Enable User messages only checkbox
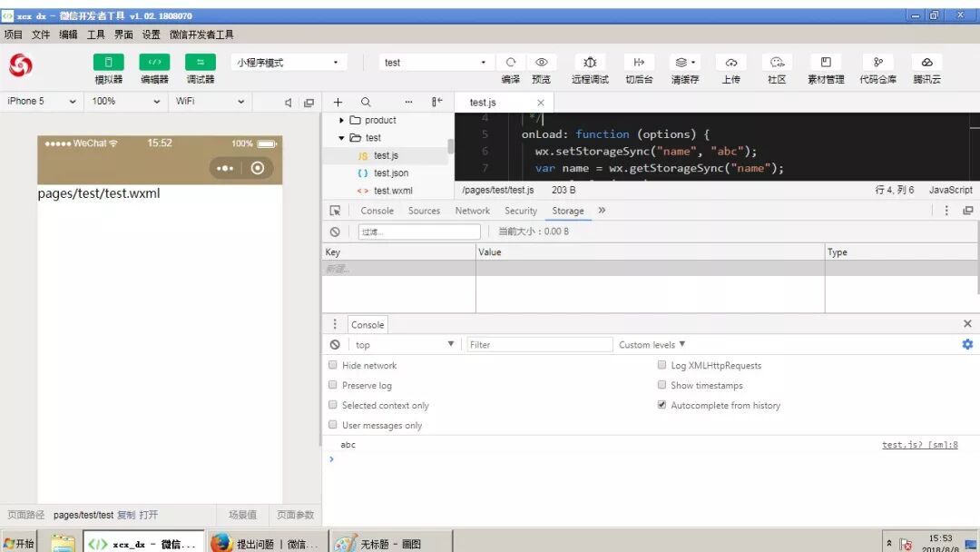This screenshot has height=552, width=980. [332, 425]
